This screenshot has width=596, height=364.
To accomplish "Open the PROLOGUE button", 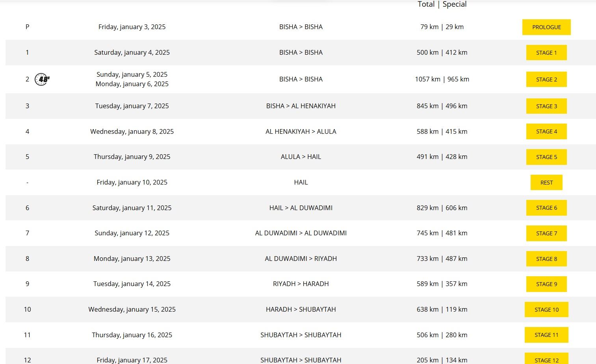I will click(x=546, y=27).
